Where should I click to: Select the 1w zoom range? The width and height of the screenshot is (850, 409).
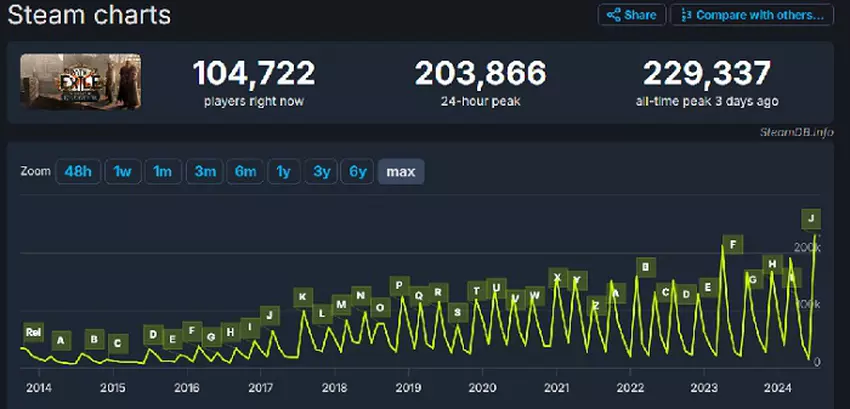pyautogui.click(x=122, y=172)
